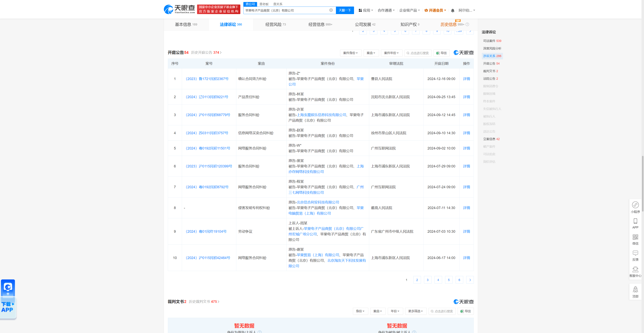This screenshot has width=644, height=333.
Task: Open the 客服中心 customer service icon
Action: (635, 272)
